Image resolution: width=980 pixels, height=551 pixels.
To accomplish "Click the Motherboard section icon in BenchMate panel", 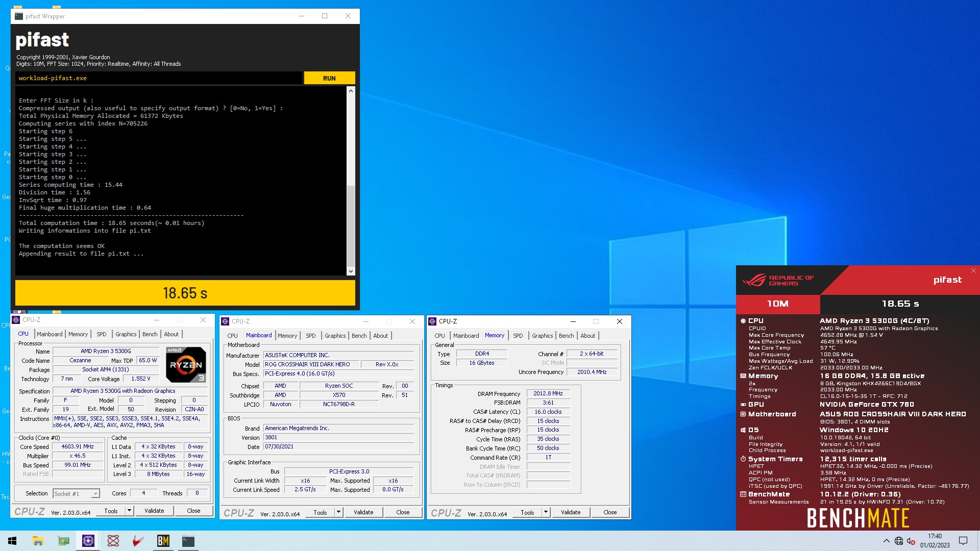I will tap(743, 414).
